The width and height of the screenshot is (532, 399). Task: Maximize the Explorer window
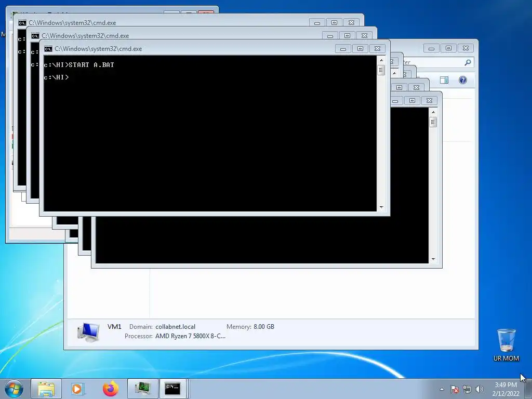[x=448, y=48]
